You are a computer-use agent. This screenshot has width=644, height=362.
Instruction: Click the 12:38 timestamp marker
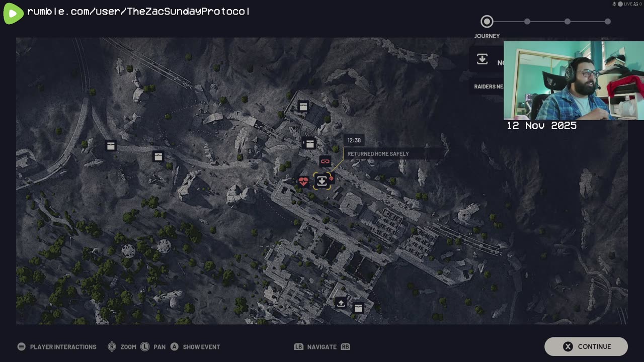point(354,140)
